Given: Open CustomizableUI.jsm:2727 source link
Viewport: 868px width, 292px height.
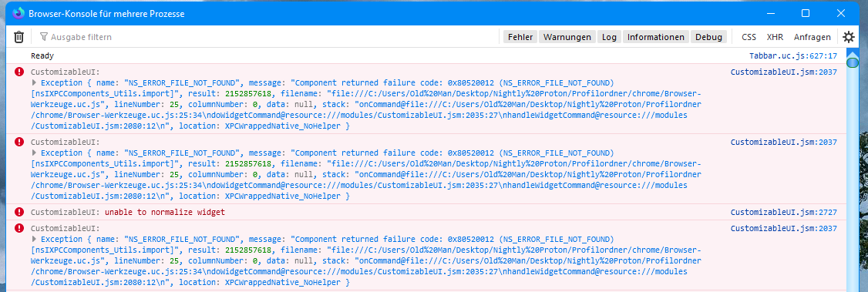Looking at the screenshot, I should click(784, 213).
